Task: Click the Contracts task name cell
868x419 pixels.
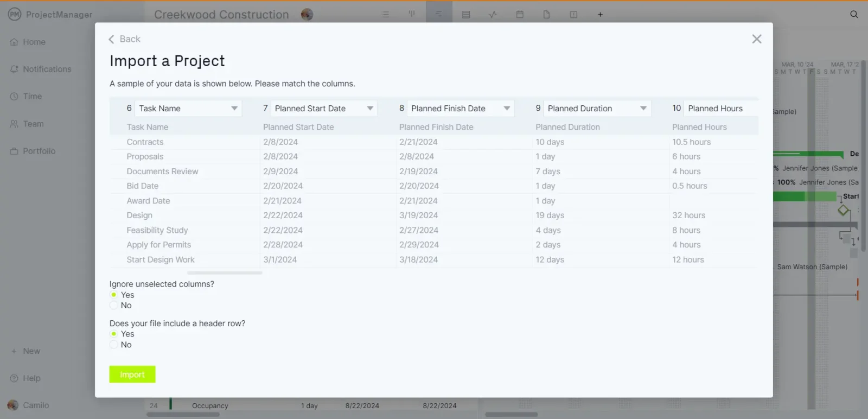Action: [x=145, y=142]
